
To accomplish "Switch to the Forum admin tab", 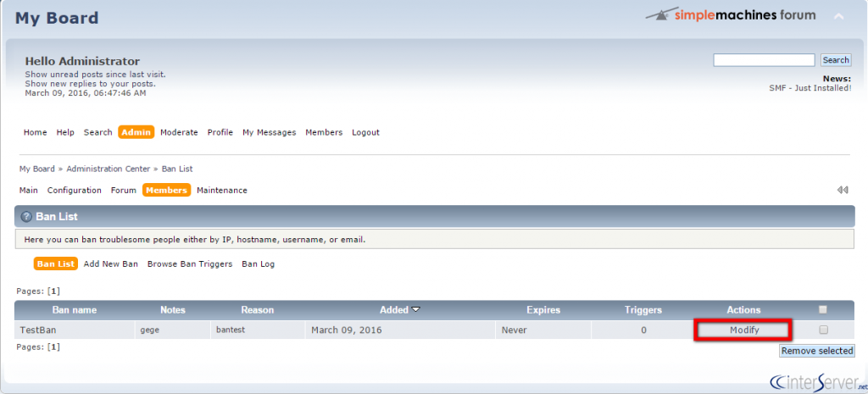I will [124, 190].
